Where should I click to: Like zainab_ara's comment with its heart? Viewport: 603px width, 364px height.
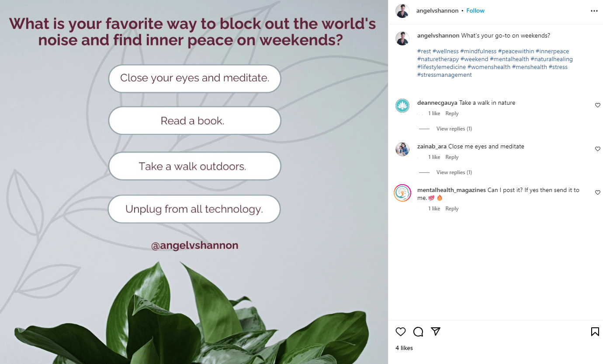point(597,149)
